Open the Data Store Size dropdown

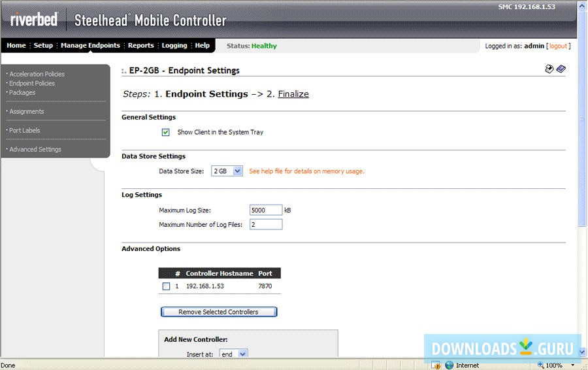(227, 171)
